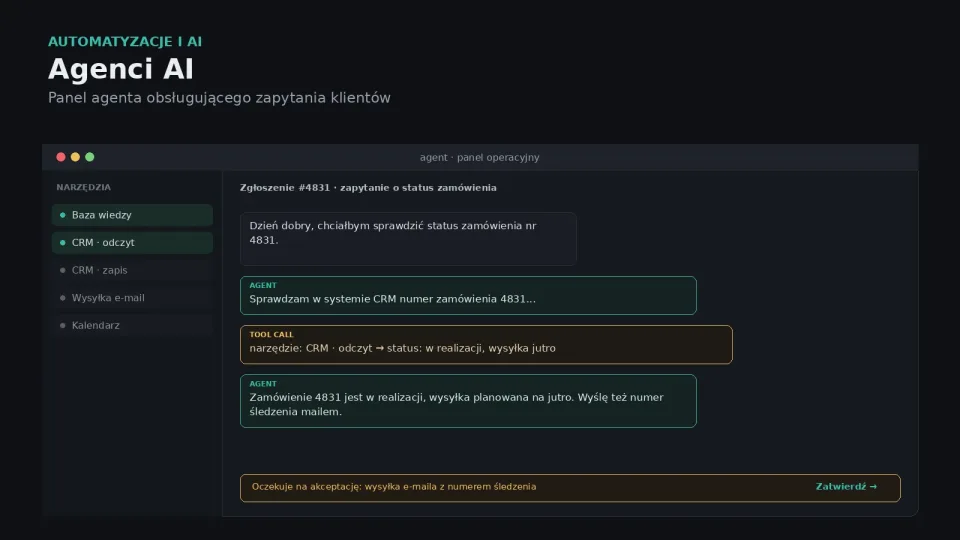Click the TOOL CALL result box
Screen dimensions: 960x540
pyautogui.click(x=486, y=345)
